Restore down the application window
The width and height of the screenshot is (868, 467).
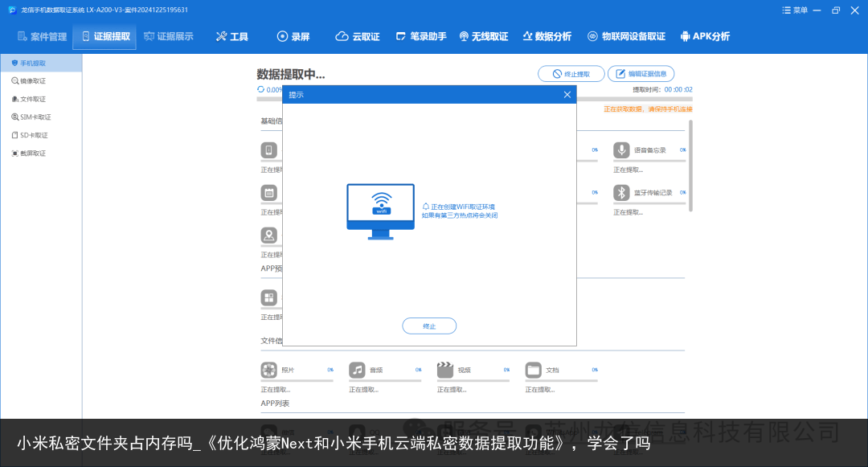[x=836, y=10]
